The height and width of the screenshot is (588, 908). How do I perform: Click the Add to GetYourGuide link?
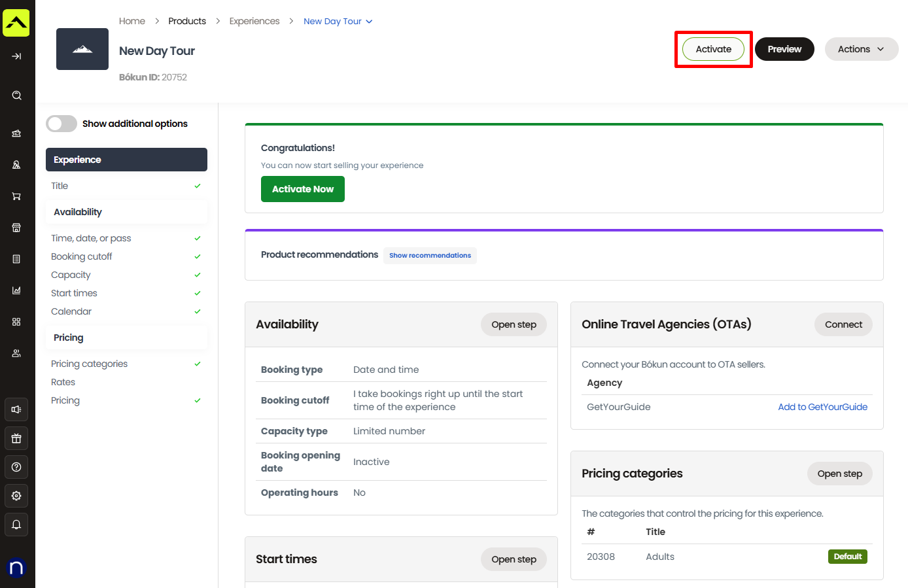(x=822, y=407)
